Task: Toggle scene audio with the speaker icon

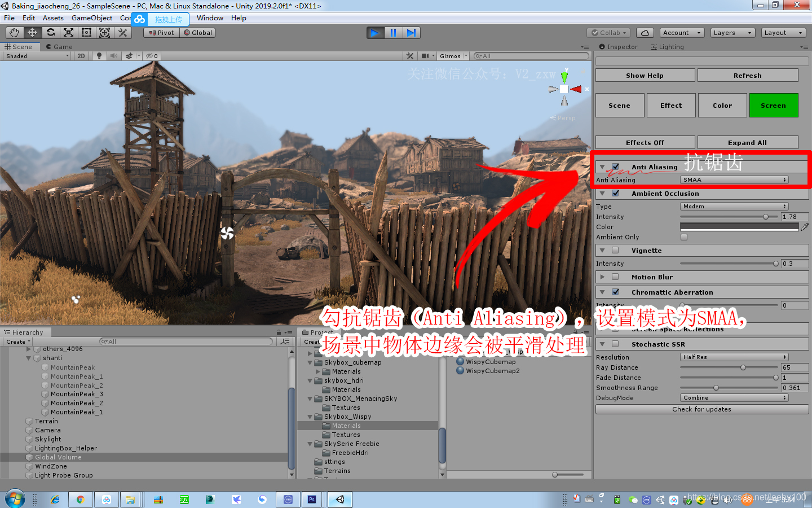Action: (114, 56)
